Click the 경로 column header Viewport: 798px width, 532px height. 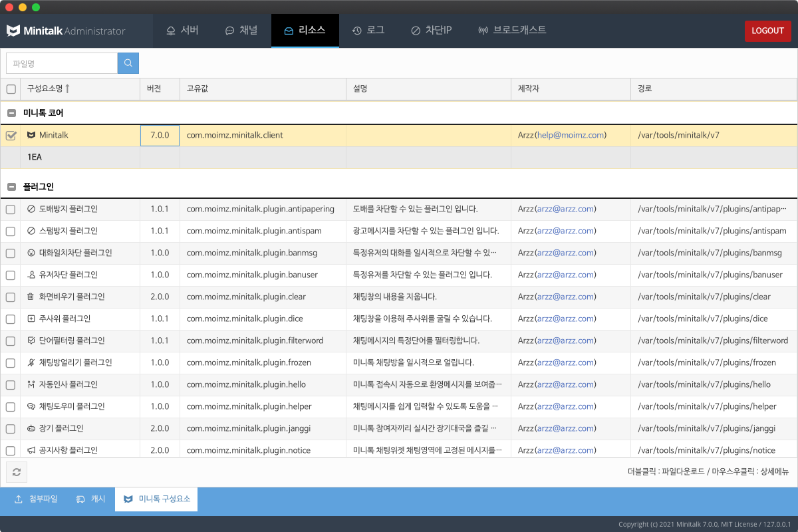(714, 89)
